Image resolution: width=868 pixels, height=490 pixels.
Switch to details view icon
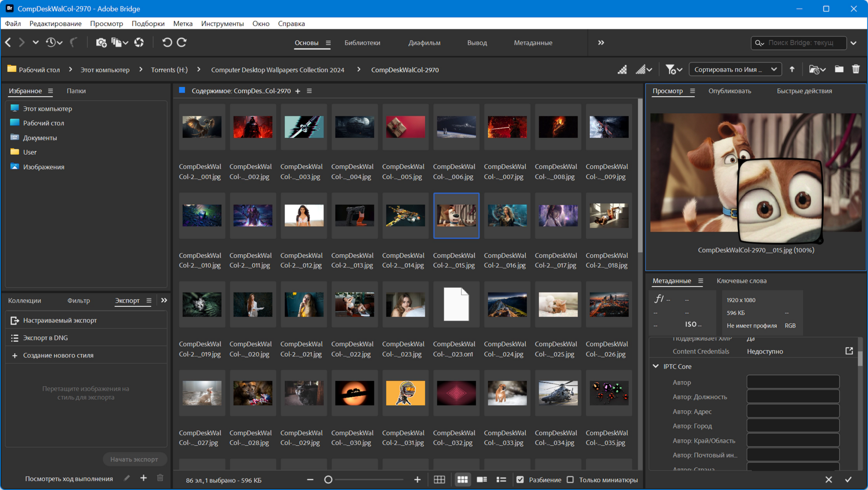point(482,479)
